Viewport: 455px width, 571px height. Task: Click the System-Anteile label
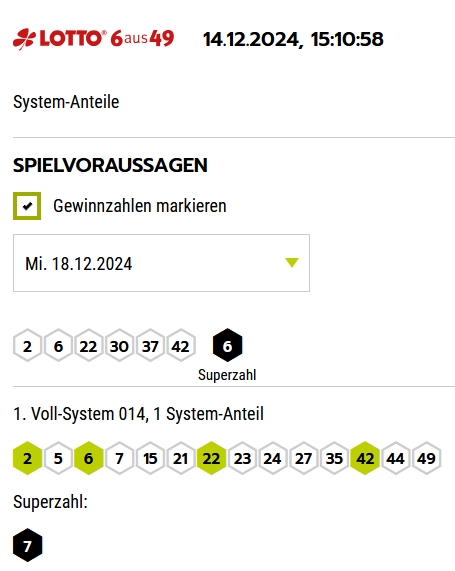(66, 102)
